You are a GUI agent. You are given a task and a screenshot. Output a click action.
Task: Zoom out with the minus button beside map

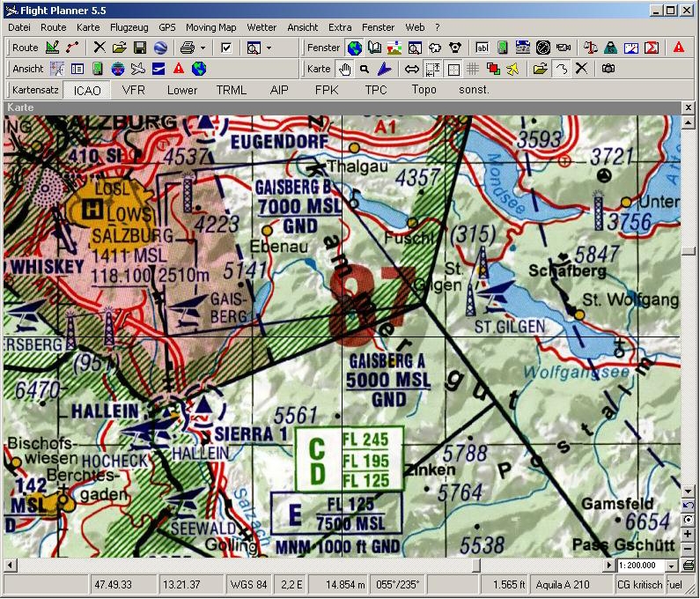688,548
